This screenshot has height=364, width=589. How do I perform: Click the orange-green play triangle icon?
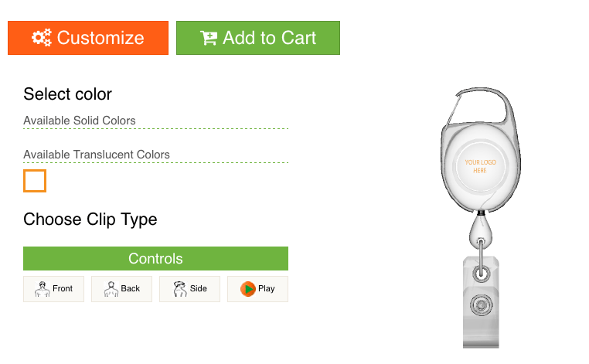coord(248,289)
